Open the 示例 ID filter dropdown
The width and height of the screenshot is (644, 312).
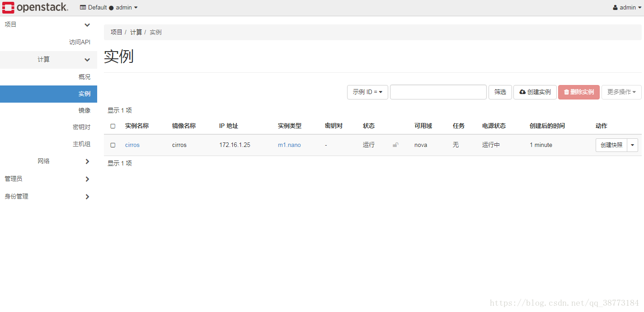367,92
